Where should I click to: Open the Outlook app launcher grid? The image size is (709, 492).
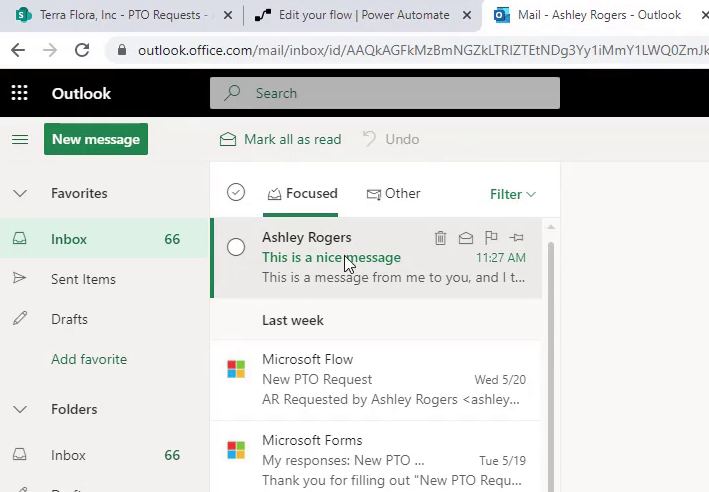(x=19, y=93)
